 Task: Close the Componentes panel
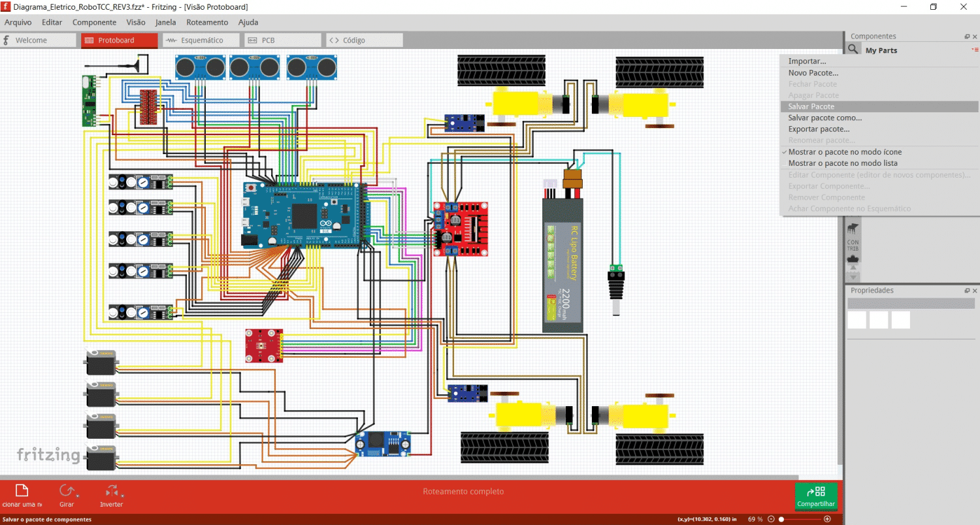point(975,37)
